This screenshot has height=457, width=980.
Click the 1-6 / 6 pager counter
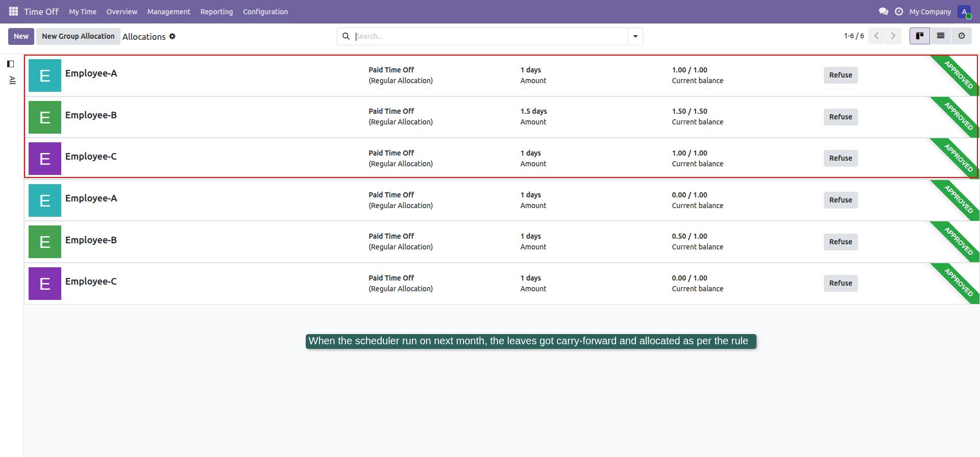pos(854,36)
